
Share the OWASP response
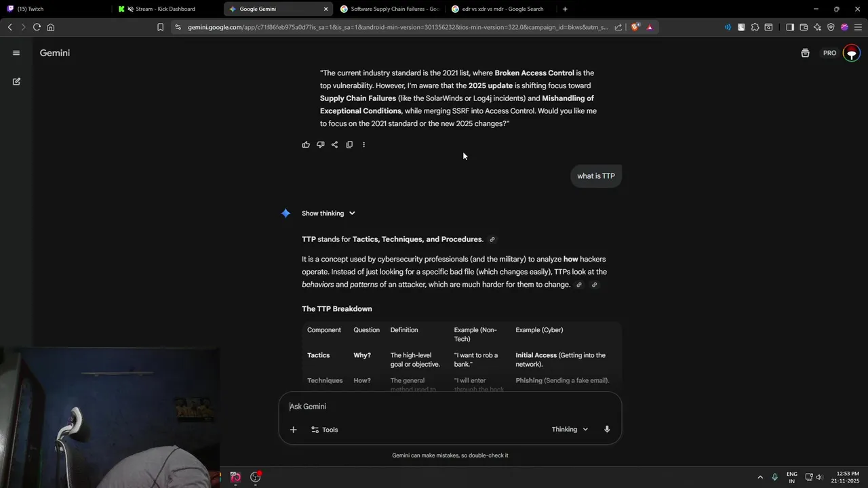(x=334, y=144)
